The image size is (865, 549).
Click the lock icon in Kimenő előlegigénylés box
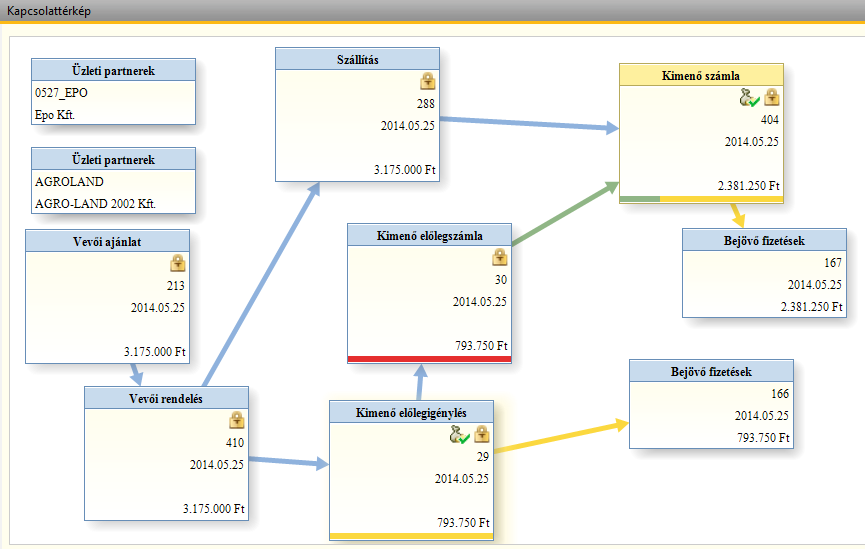point(482,434)
